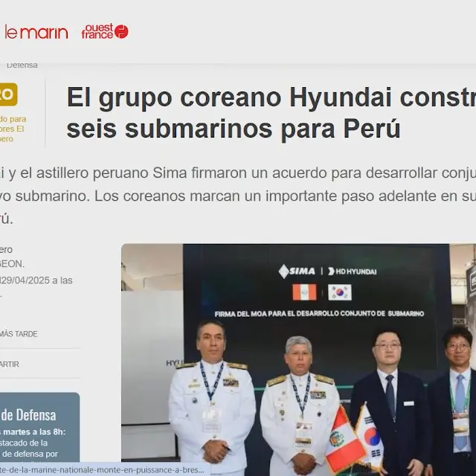Select the South Korean flag on the dark banner

[340, 292]
